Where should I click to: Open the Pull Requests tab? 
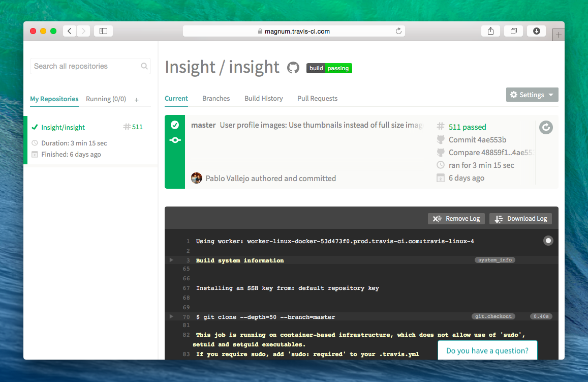[317, 98]
